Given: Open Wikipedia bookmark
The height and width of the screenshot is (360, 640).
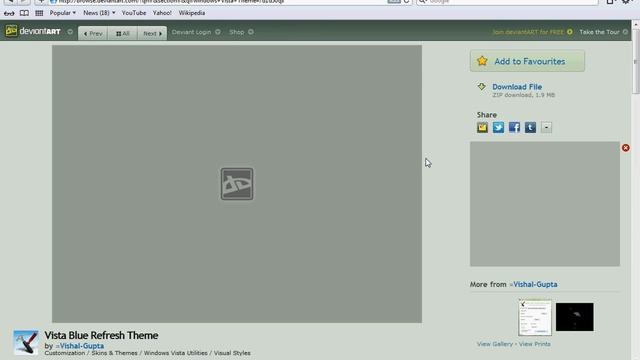Looking at the screenshot, I should [192, 13].
